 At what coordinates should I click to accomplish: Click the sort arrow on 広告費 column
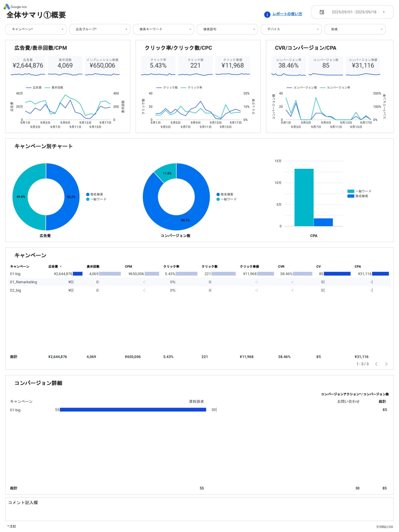point(61,266)
